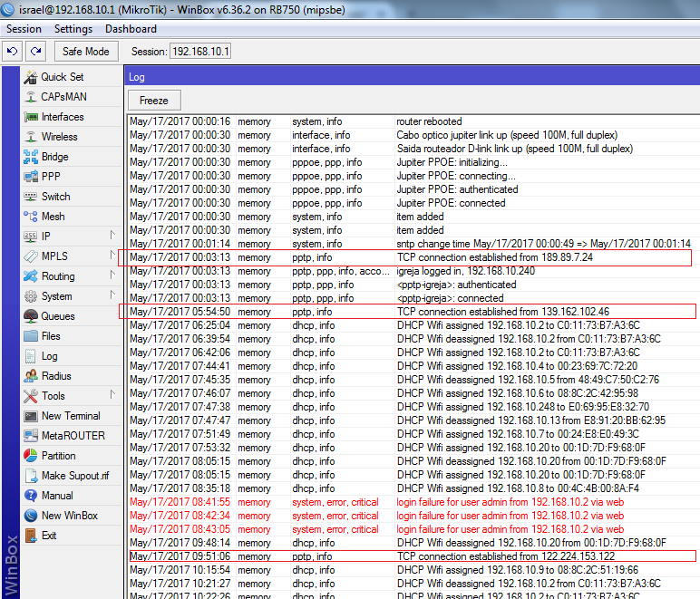Toggle the Safe Mode button
The image size is (700, 599).
click(x=86, y=52)
